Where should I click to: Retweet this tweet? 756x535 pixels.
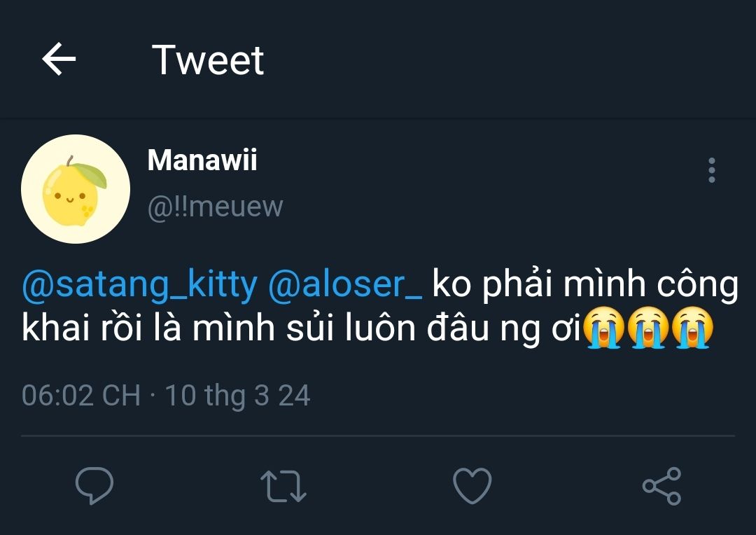pyautogui.click(x=283, y=486)
